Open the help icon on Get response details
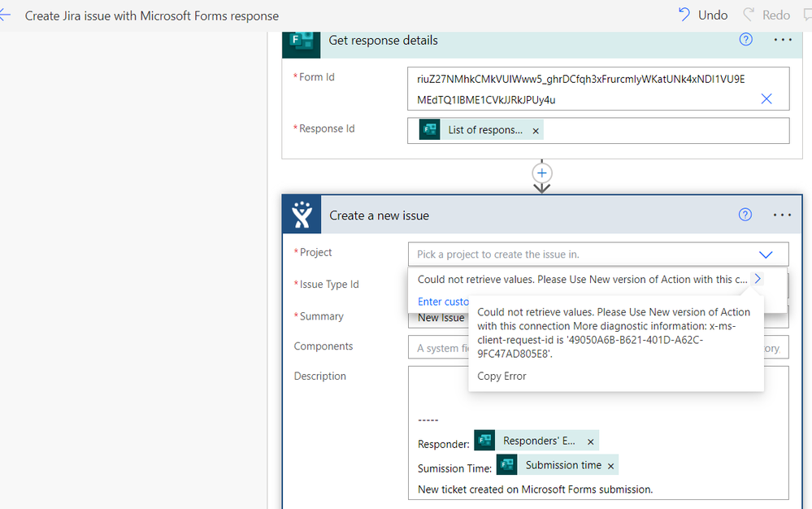 click(745, 39)
